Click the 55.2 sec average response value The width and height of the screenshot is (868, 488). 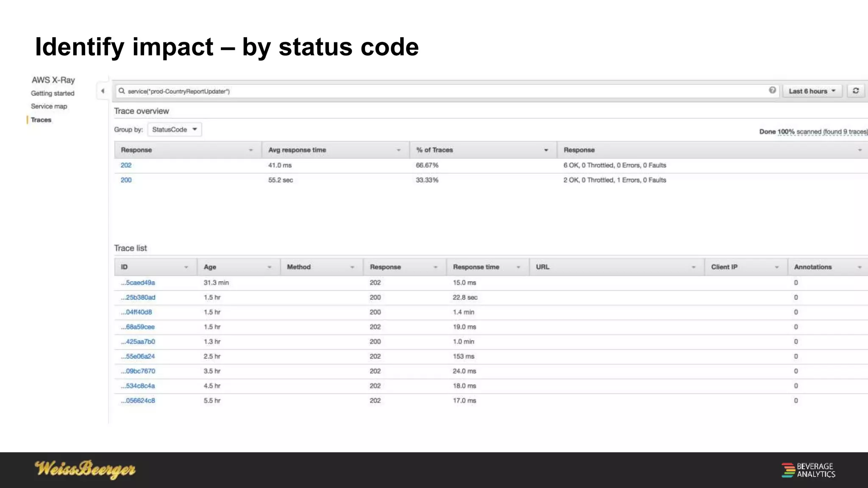[281, 180]
